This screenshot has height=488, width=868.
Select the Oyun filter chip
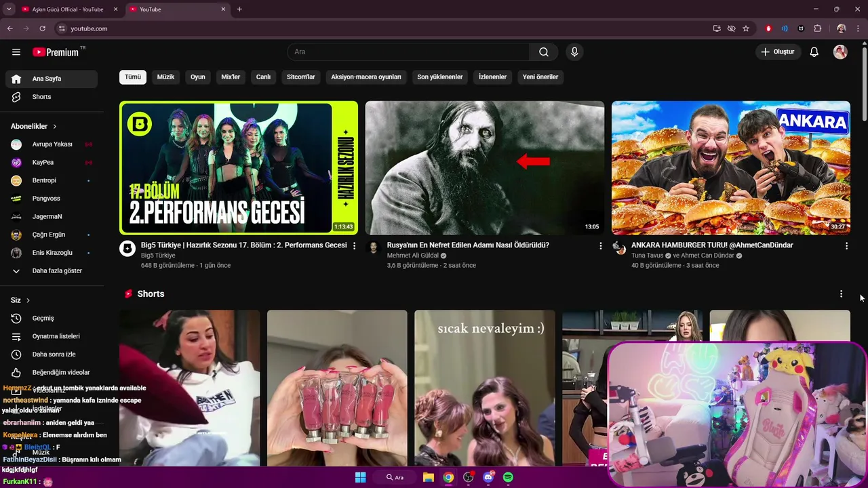(198, 77)
